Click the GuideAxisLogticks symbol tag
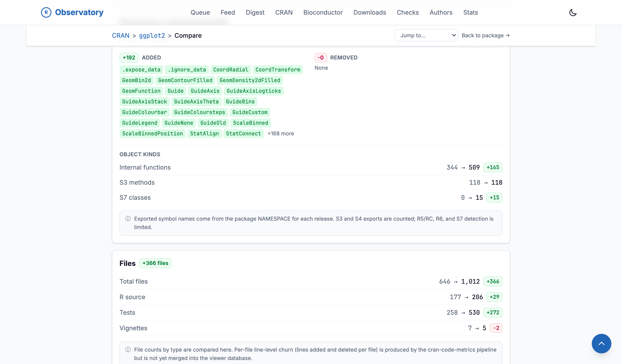Image resolution: width=622 pixels, height=364 pixels. coord(254,91)
